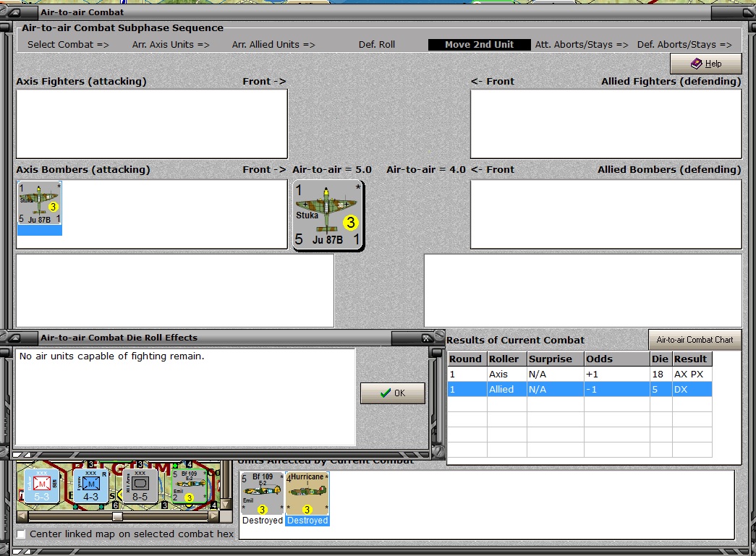Select the Def. Roll subphase
756x556 pixels.
pos(377,44)
